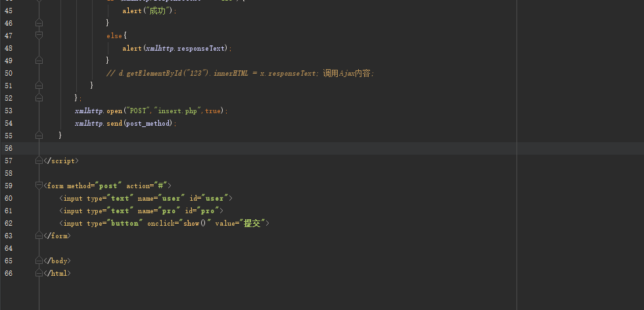The height and width of the screenshot is (310, 644).
Task: Click the xmlhttp.send call
Action: tap(124, 123)
